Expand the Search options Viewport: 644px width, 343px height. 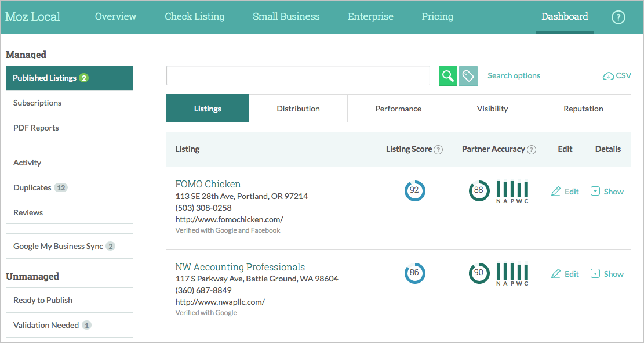(514, 75)
